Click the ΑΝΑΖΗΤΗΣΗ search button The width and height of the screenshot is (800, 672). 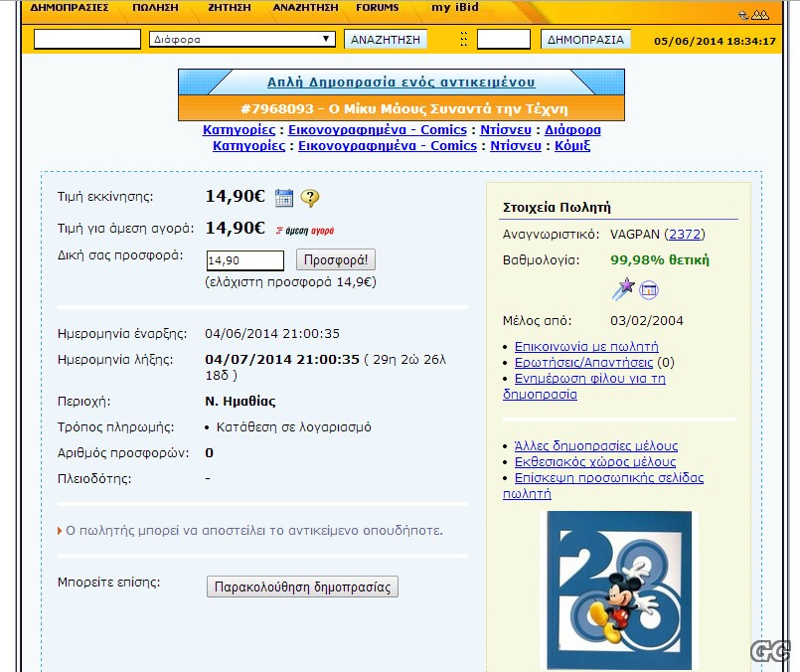[x=386, y=40]
